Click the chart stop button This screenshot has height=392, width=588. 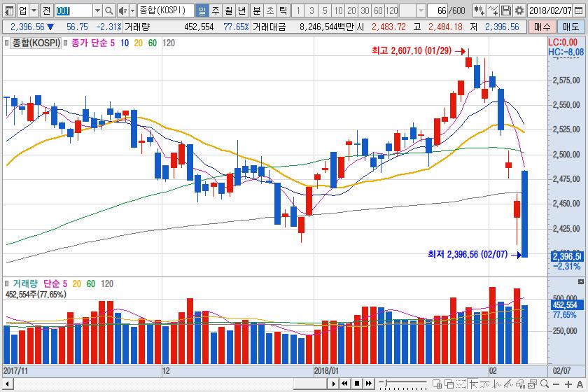tap(356, 384)
